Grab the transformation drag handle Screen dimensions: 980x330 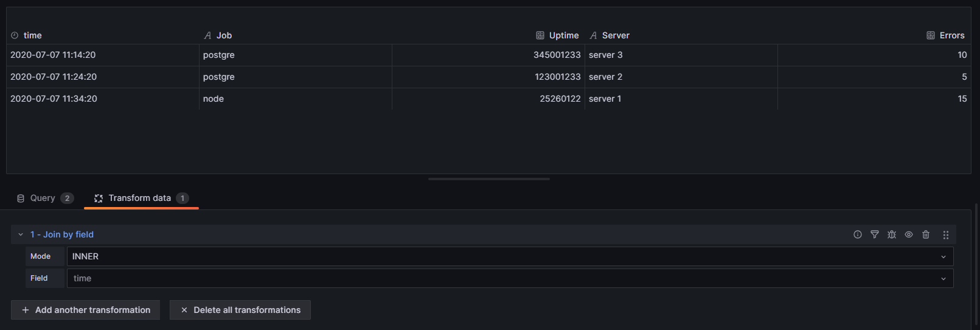(x=946, y=234)
